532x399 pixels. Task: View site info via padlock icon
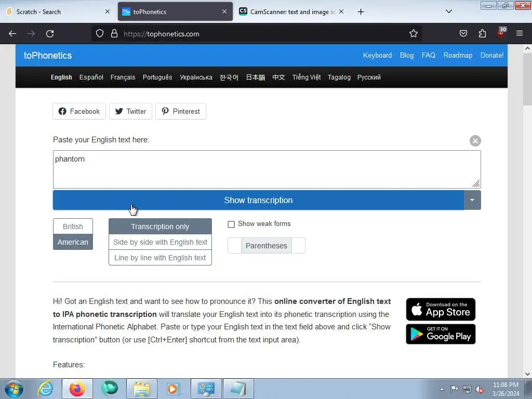click(114, 34)
